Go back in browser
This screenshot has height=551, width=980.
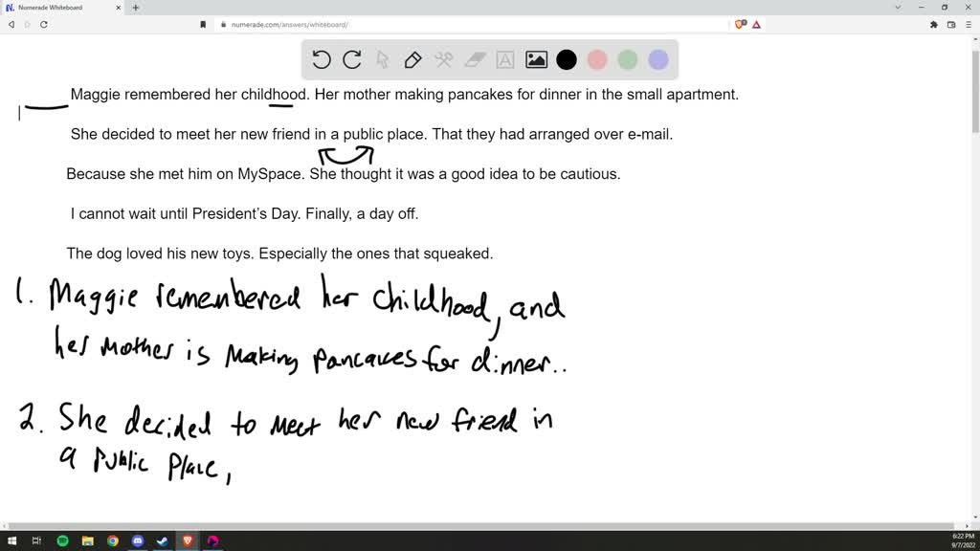[x=11, y=24]
